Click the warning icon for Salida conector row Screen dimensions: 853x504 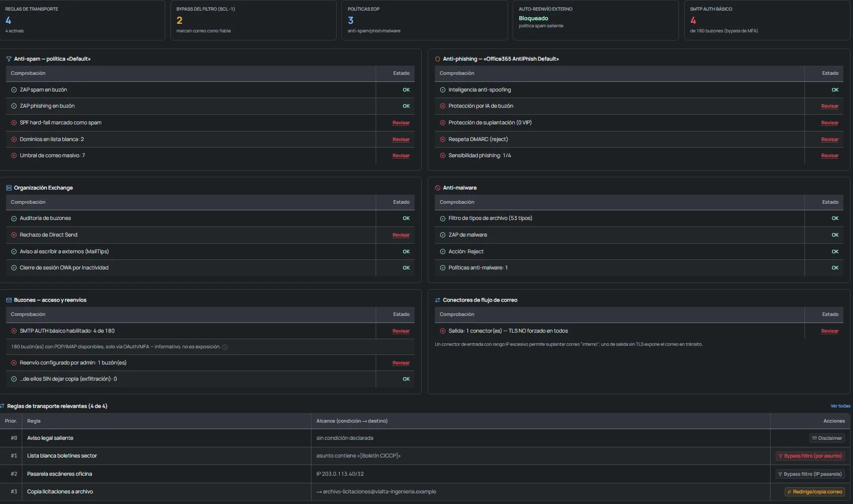click(443, 331)
